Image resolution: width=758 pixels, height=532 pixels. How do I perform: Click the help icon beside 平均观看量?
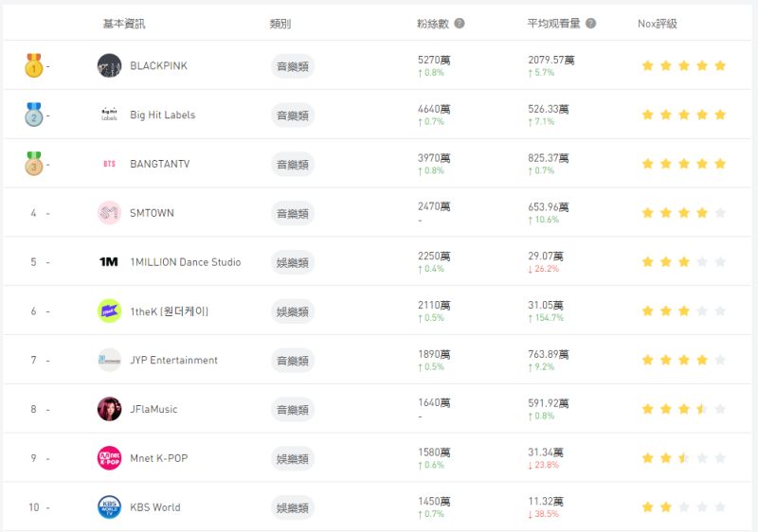pyautogui.click(x=590, y=23)
